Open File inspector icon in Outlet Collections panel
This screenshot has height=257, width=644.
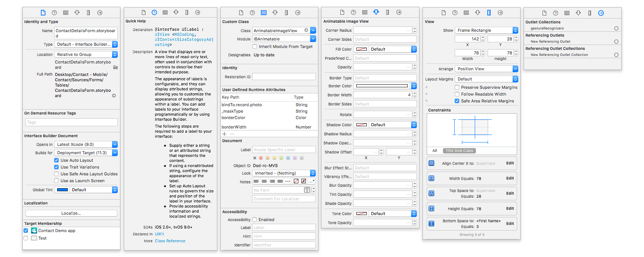pos(544,13)
